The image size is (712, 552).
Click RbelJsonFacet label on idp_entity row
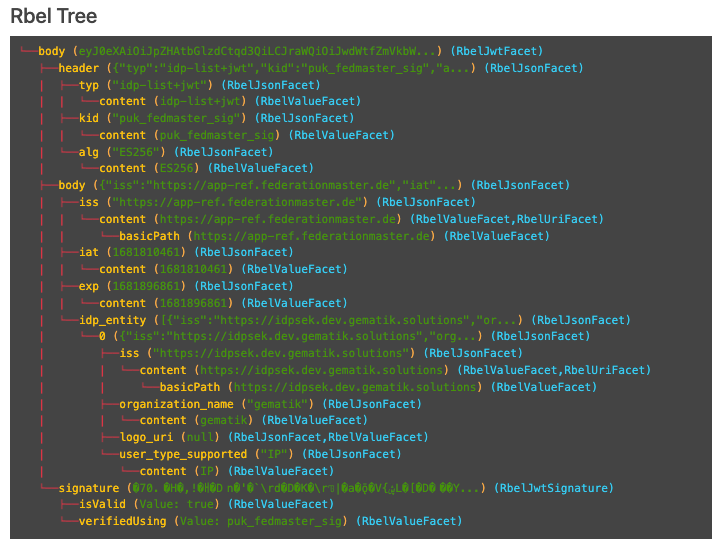click(581, 320)
